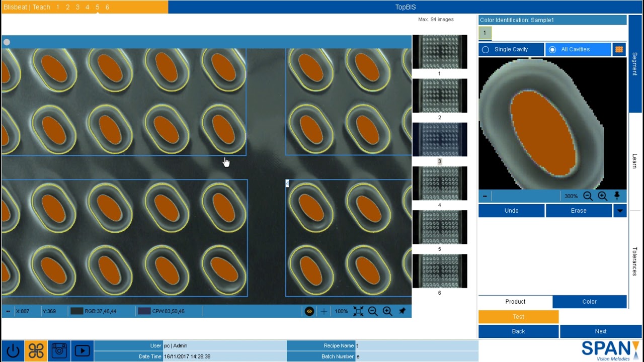Select image thumbnail 4
The image size is (644, 362).
pyautogui.click(x=440, y=184)
